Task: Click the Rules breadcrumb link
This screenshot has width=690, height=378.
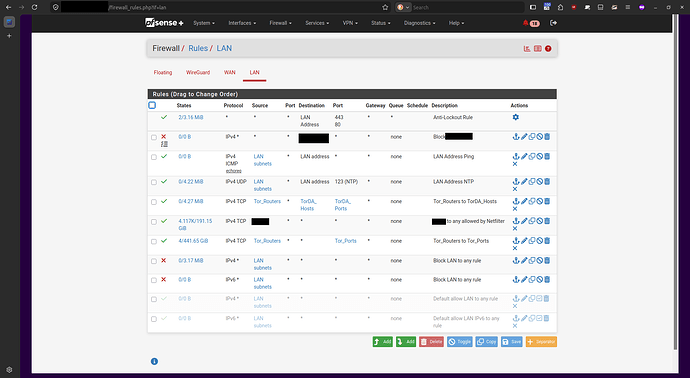Action: pos(198,48)
